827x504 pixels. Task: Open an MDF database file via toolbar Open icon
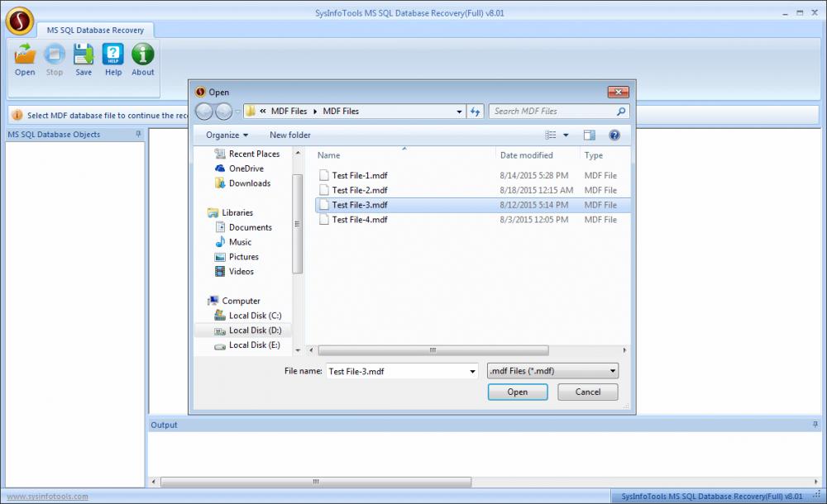[24, 58]
